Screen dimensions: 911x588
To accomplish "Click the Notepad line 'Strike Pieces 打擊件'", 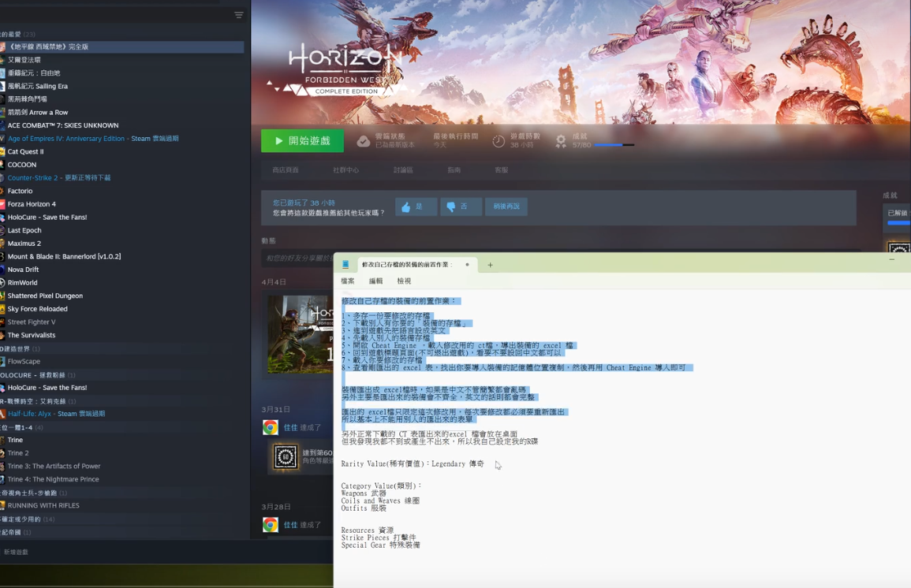I will point(379,538).
